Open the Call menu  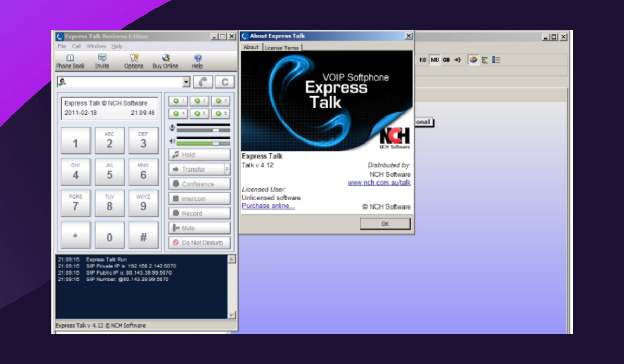click(76, 46)
